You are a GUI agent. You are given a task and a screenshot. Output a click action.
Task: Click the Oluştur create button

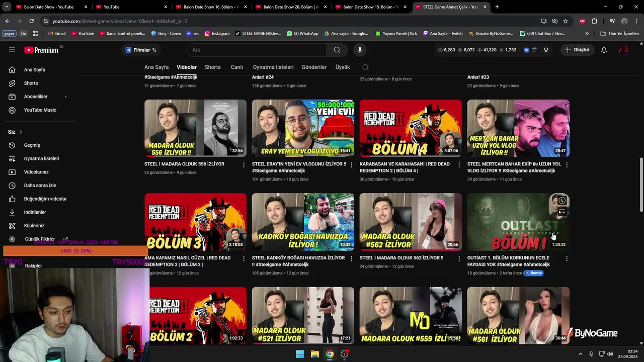(577, 50)
